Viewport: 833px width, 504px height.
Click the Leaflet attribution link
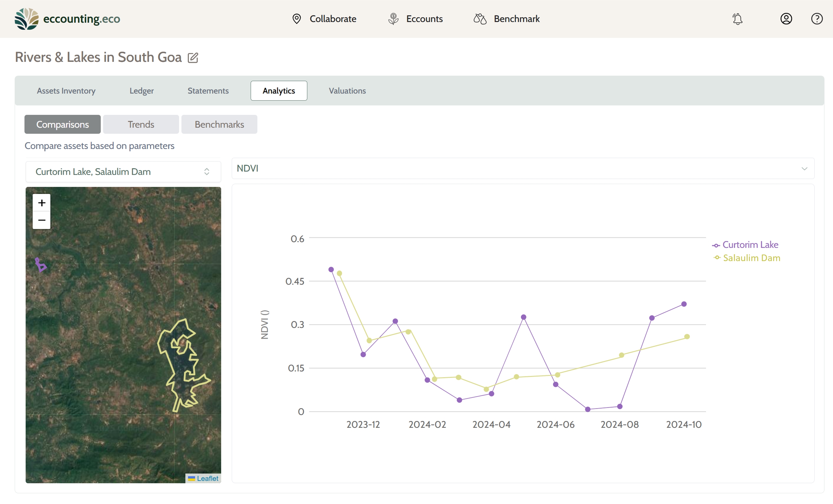[x=207, y=478]
